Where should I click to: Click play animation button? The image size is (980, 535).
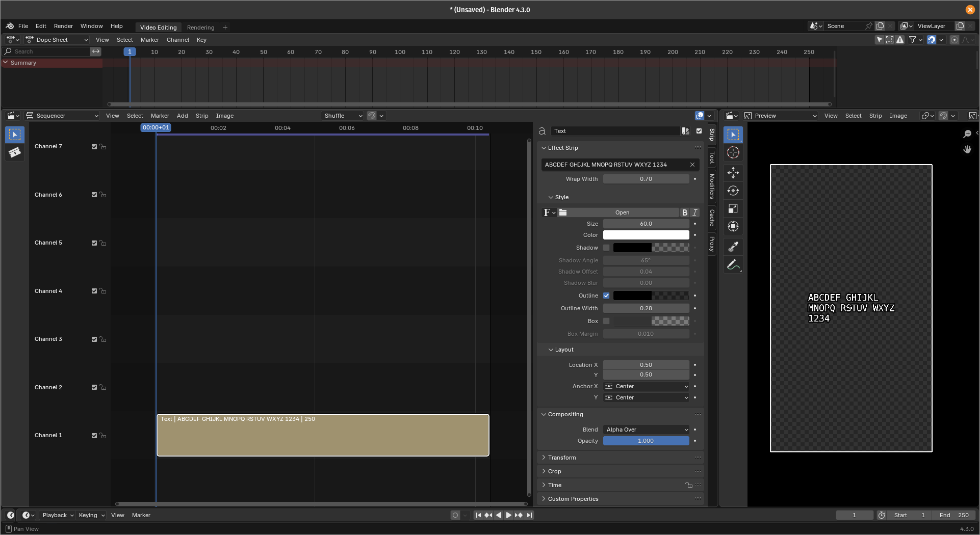click(x=508, y=515)
